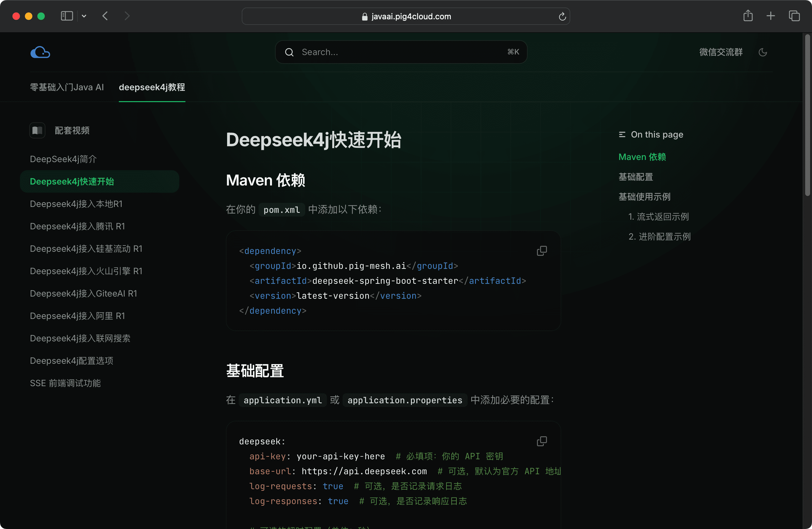Viewport: 812px width, 529px height.
Task: Toggle dark mode with the moon icon
Action: pos(763,52)
